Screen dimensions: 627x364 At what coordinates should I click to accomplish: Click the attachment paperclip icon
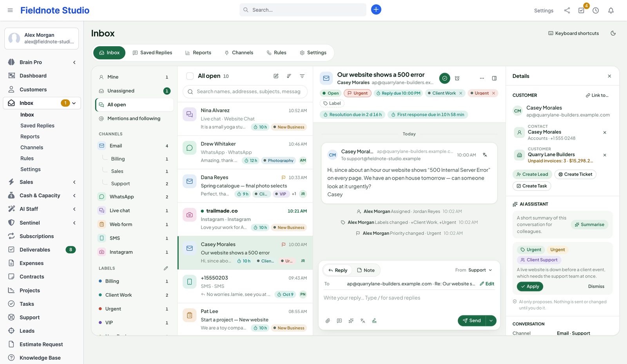tap(328, 321)
